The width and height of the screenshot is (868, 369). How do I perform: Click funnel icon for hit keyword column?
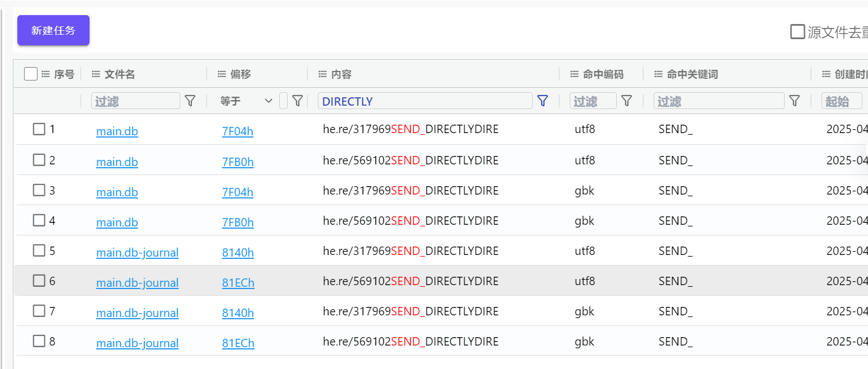[x=794, y=101]
